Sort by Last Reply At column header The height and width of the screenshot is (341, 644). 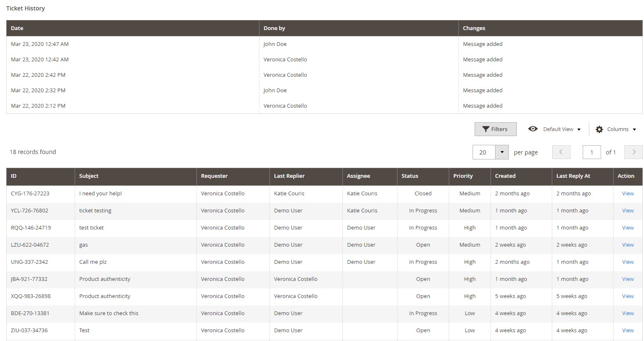click(582, 176)
